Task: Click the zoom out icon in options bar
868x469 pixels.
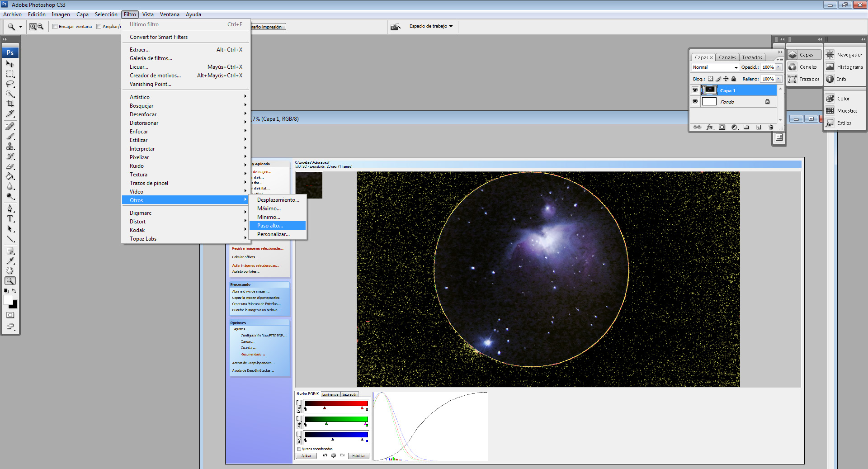Action: point(41,27)
